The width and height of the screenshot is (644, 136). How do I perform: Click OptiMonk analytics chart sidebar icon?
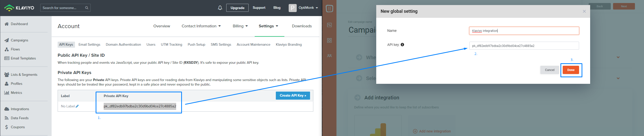point(329,25)
